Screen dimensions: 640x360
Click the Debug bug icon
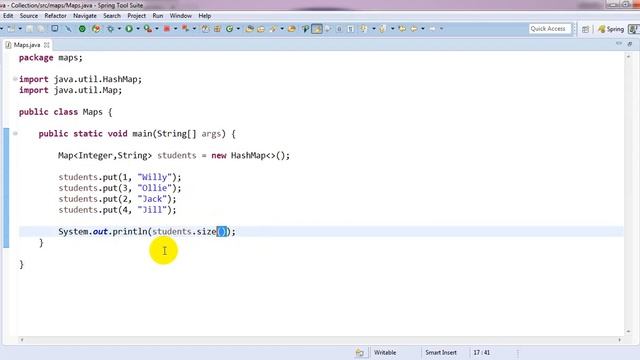tap(110, 29)
